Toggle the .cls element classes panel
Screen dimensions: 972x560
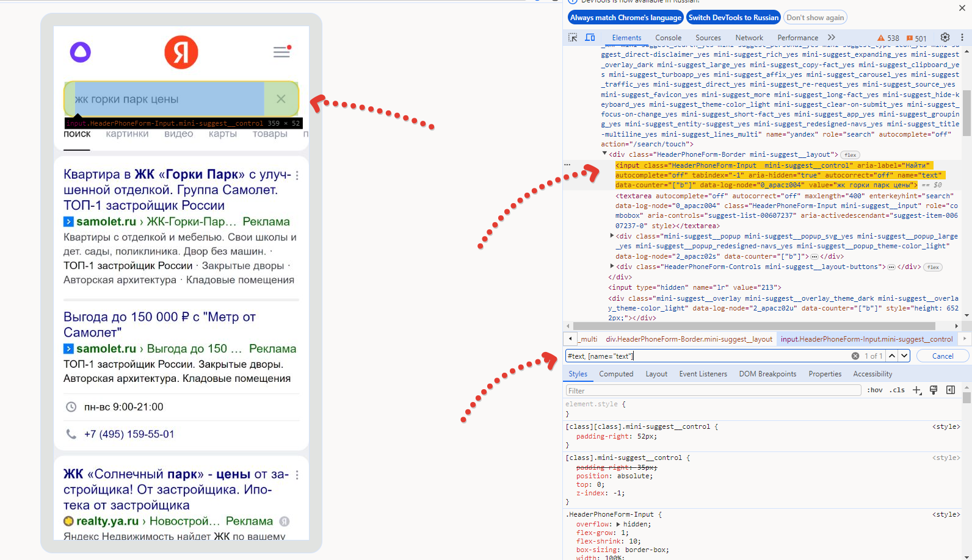pos(897,390)
